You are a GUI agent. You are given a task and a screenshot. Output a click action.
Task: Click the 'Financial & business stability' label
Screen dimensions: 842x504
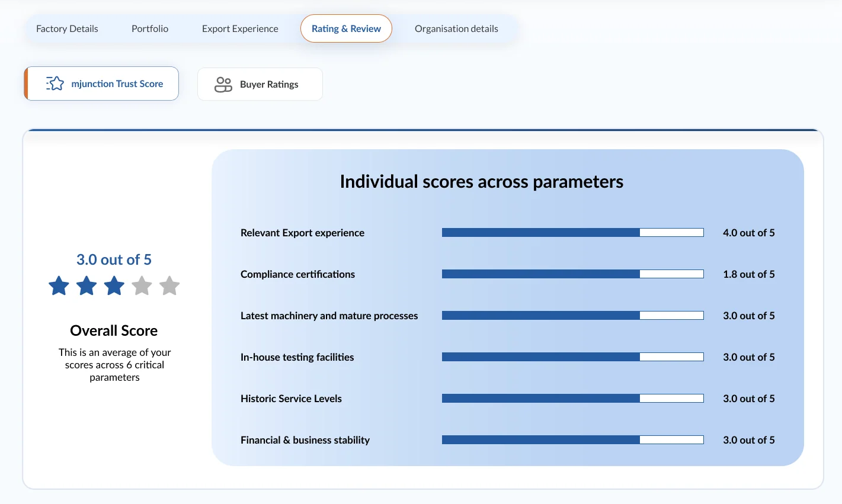pyautogui.click(x=305, y=440)
